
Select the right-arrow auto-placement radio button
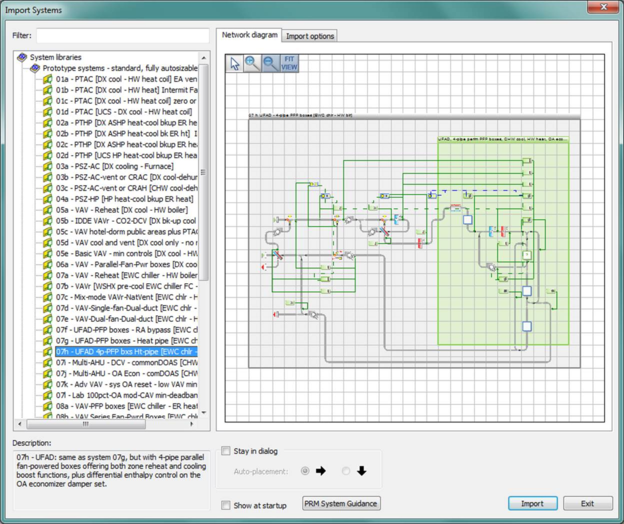tap(305, 471)
